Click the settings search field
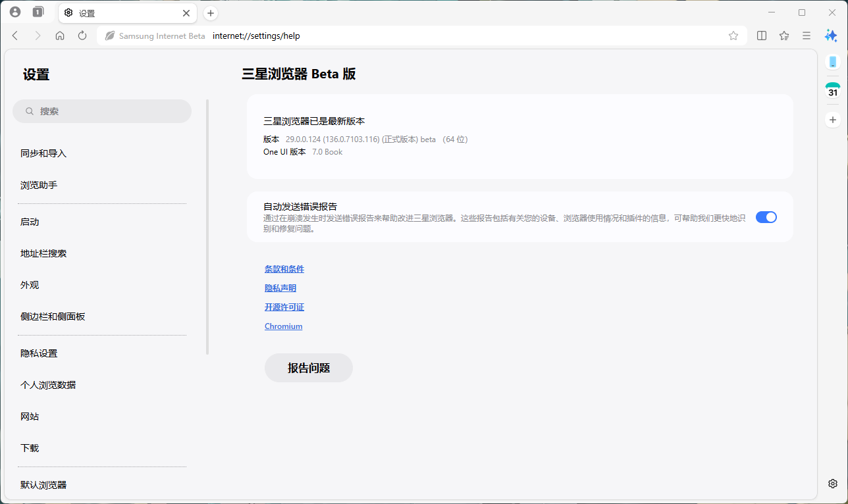 coord(102,111)
